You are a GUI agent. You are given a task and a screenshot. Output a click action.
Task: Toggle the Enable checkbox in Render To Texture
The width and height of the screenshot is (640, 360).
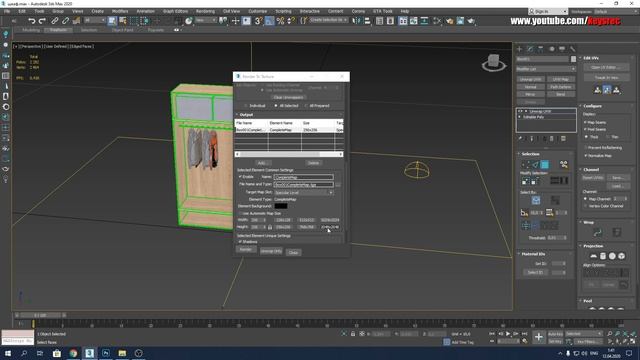coord(240,177)
